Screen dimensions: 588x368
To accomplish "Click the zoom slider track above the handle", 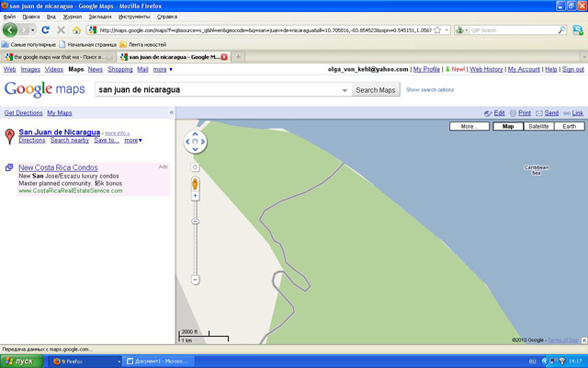I will (x=195, y=209).
